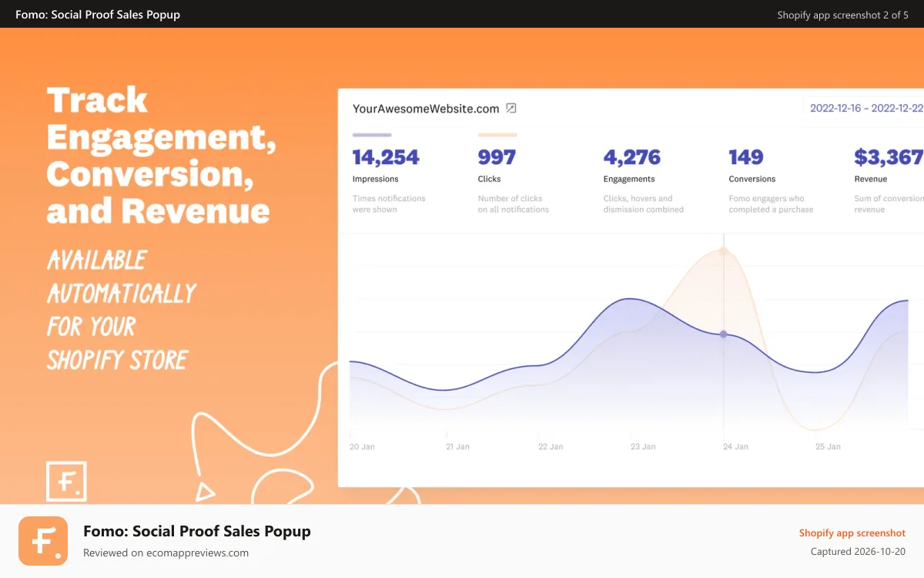Select the Clicks metric 997
Viewport: 924px width, 578px height.
497,157
